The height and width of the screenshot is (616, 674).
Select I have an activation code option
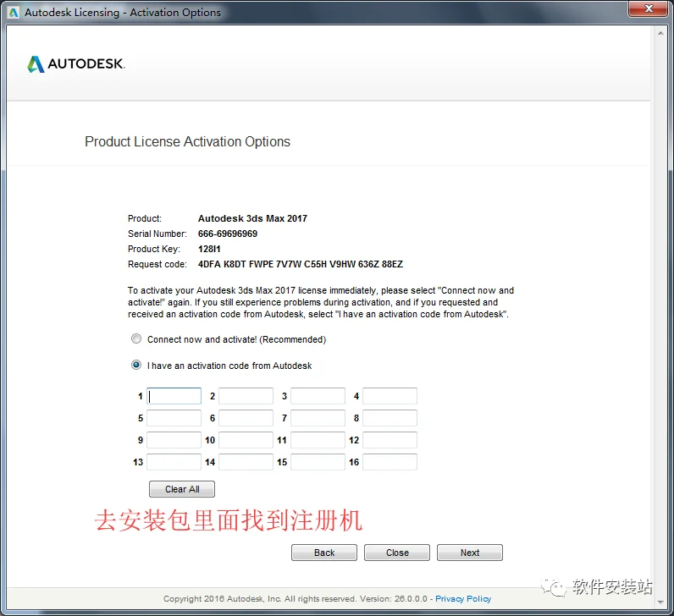[x=136, y=366]
